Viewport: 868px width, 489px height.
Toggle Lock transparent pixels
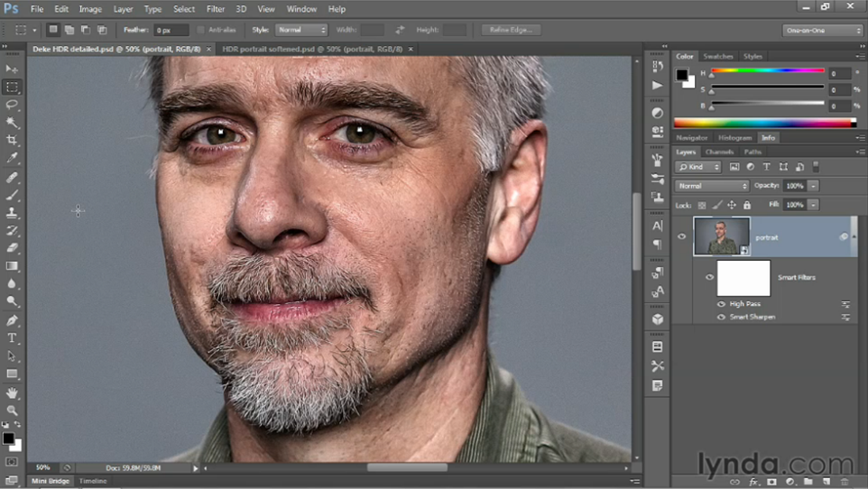tap(702, 205)
